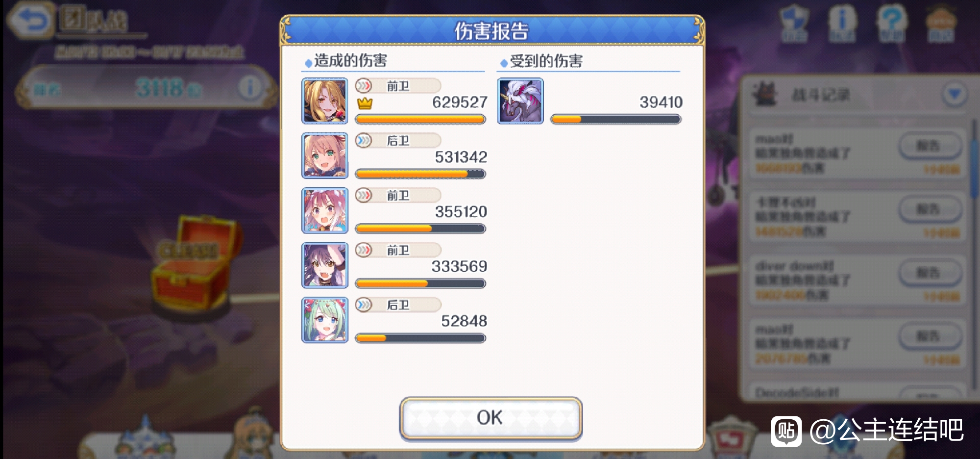Open the first battle log report button
The width and height of the screenshot is (980, 459).
[930, 146]
